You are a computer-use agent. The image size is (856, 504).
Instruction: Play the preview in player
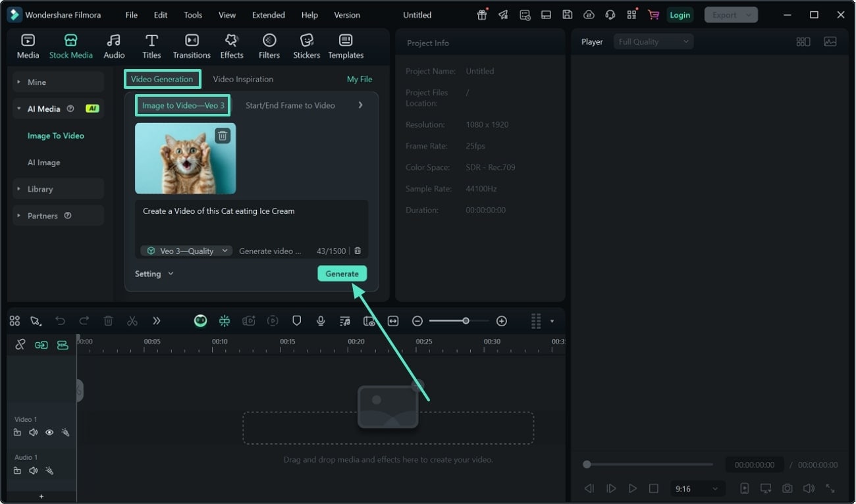click(x=632, y=489)
